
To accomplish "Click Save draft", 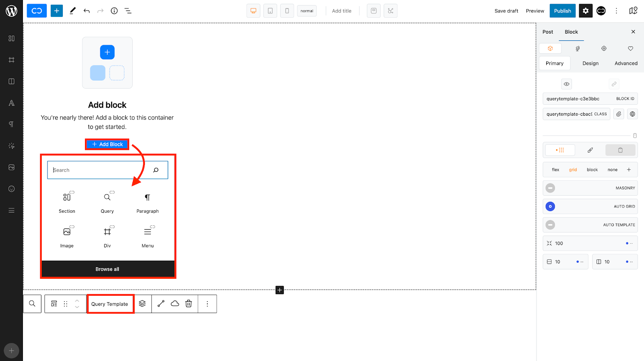I will point(506,11).
